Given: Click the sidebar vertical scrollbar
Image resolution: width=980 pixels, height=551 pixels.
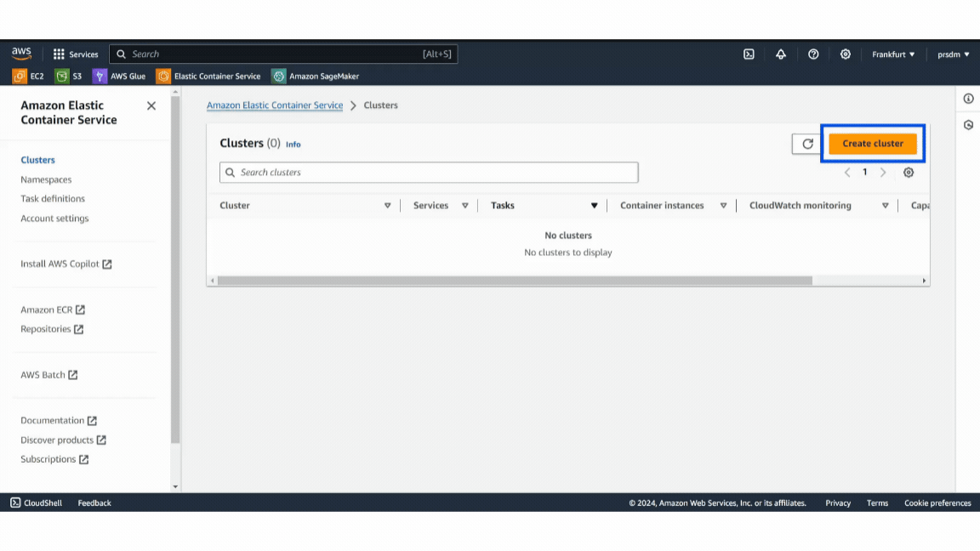Looking at the screenshot, I should click(175, 269).
